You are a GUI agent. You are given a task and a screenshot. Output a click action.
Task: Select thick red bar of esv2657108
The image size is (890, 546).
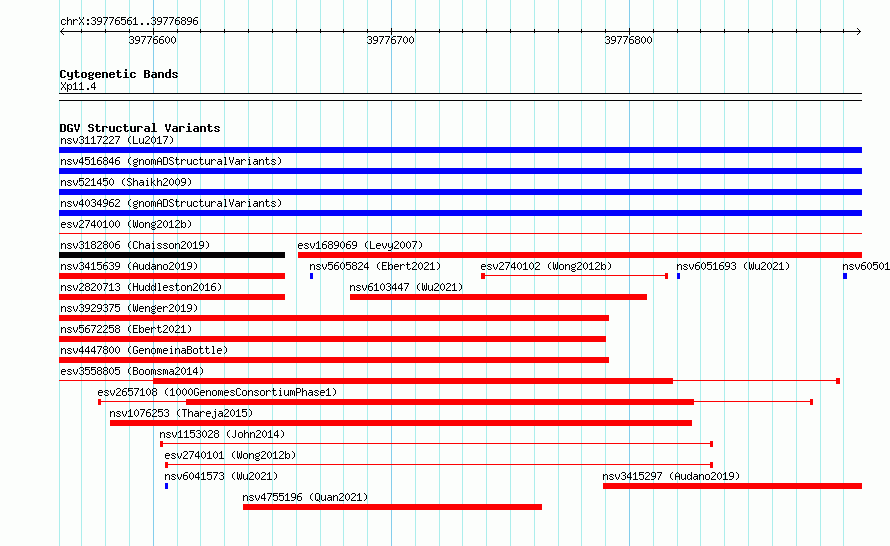pos(440,402)
